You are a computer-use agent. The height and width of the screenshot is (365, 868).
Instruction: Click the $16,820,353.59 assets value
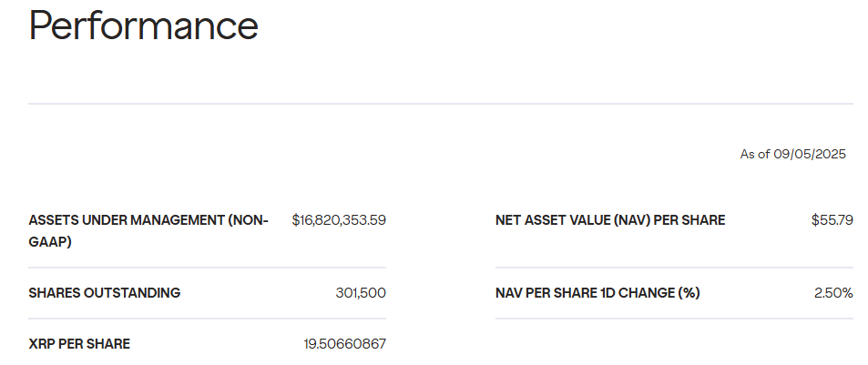(339, 220)
